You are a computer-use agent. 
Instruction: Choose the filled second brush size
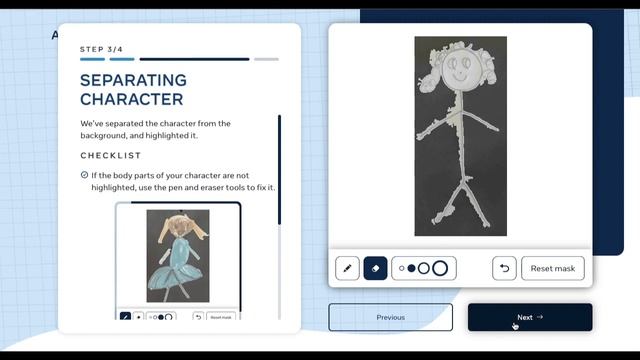pyautogui.click(x=411, y=268)
